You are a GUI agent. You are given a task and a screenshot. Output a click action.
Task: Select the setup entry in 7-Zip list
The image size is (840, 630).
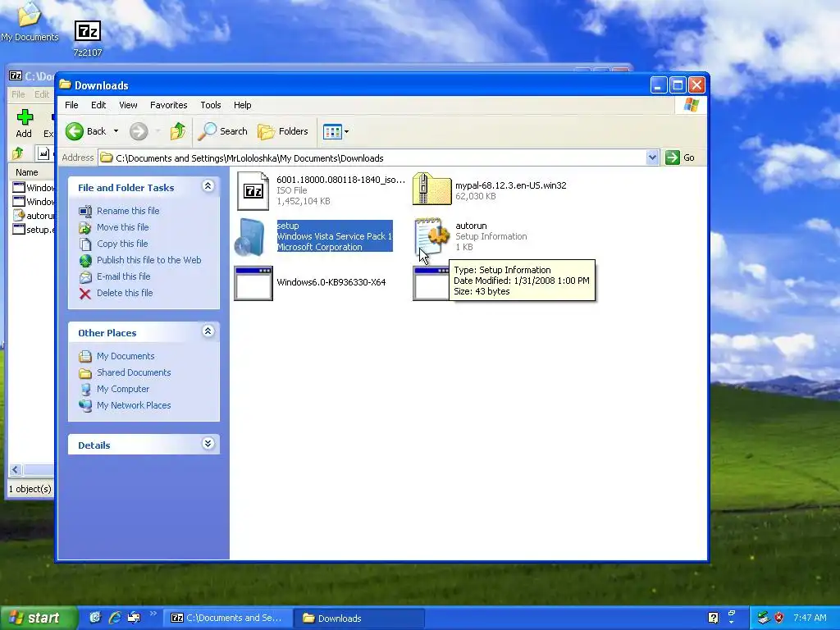(x=34, y=230)
